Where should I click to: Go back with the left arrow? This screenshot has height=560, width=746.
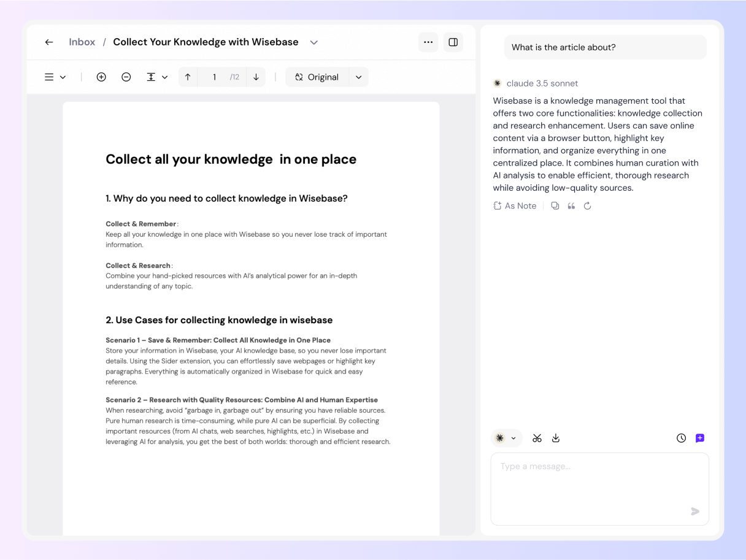(49, 42)
